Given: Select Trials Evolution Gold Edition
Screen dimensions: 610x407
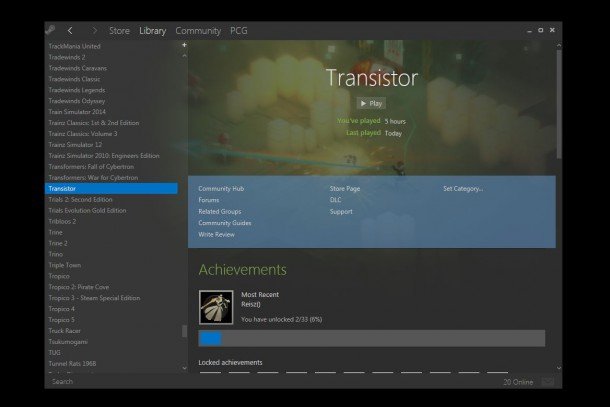Looking at the screenshot, I should pyautogui.click(x=87, y=211).
